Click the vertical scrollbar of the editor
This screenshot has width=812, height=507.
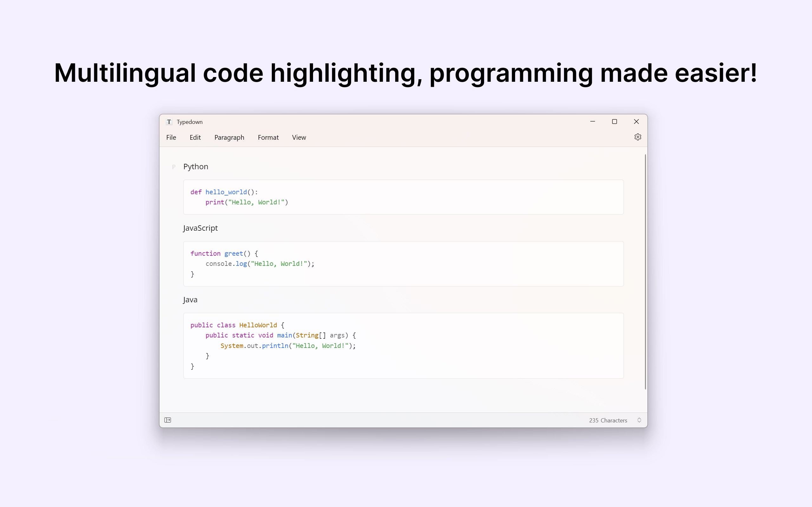[645, 272]
